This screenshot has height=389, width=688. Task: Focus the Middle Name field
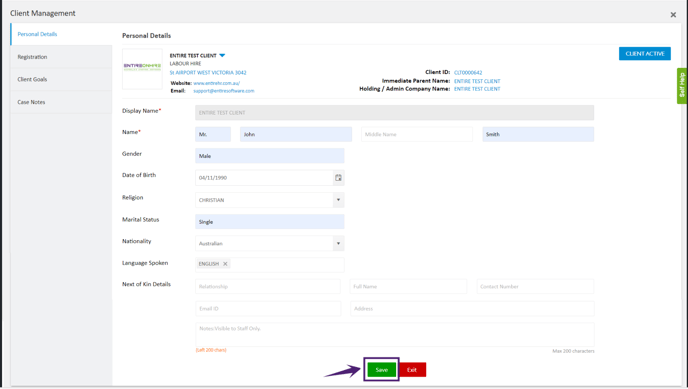point(417,134)
